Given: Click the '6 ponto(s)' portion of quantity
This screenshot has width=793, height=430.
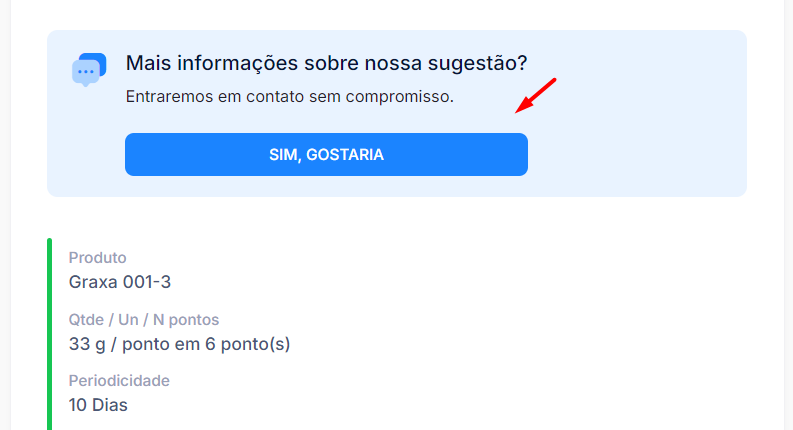Looking at the screenshot, I should coord(248,344).
